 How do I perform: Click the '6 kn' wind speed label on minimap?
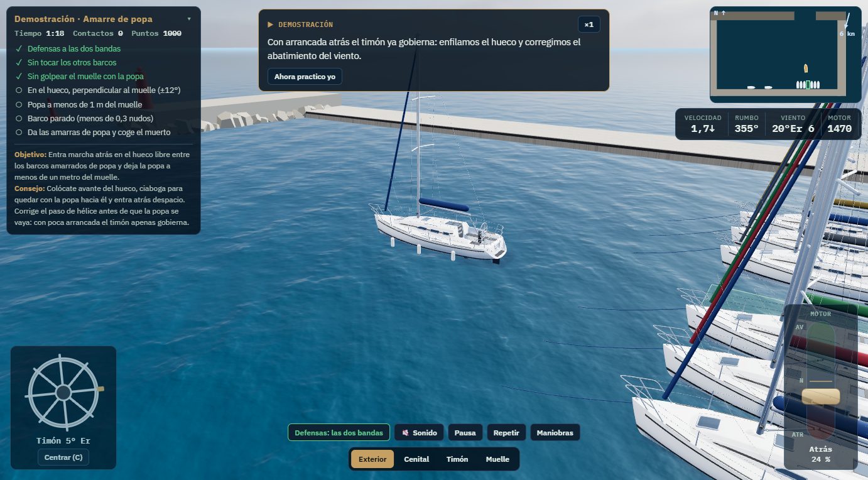pyautogui.click(x=847, y=34)
